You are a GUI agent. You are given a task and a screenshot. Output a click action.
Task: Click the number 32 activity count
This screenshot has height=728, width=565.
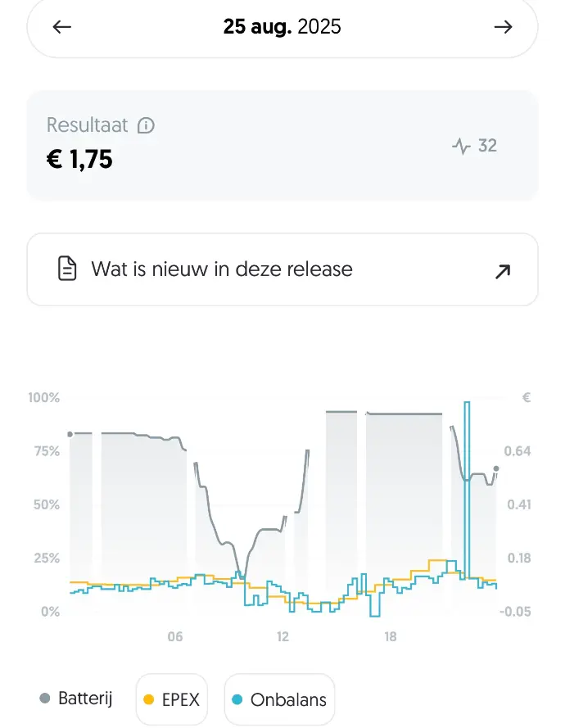[x=487, y=146]
